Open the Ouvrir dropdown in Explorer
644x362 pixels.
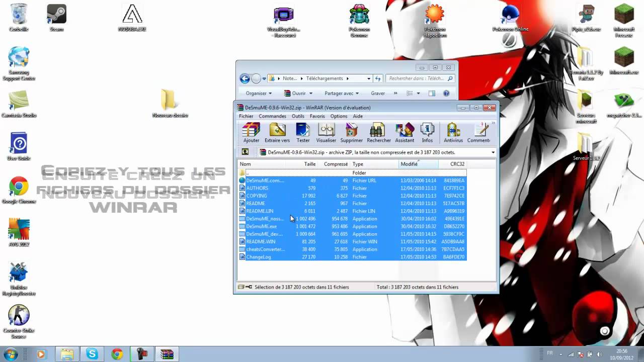[x=298, y=94]
